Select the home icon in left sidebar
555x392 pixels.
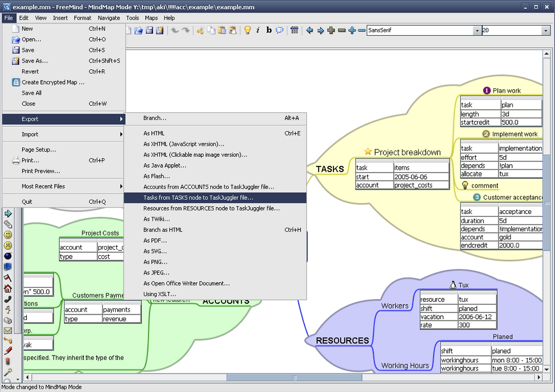8,288
